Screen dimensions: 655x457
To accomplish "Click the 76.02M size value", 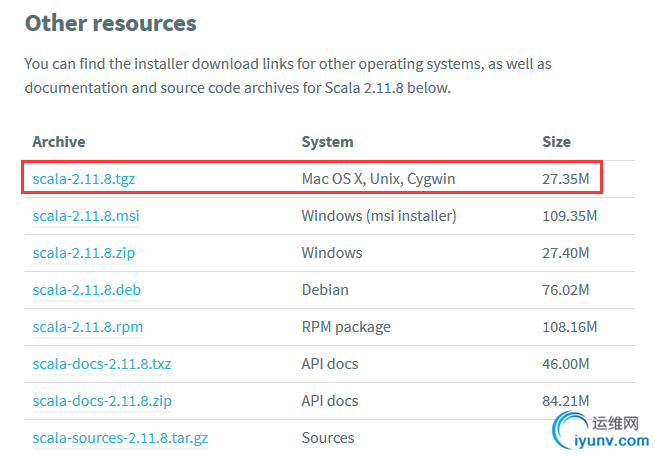I will tap(566, 290).
